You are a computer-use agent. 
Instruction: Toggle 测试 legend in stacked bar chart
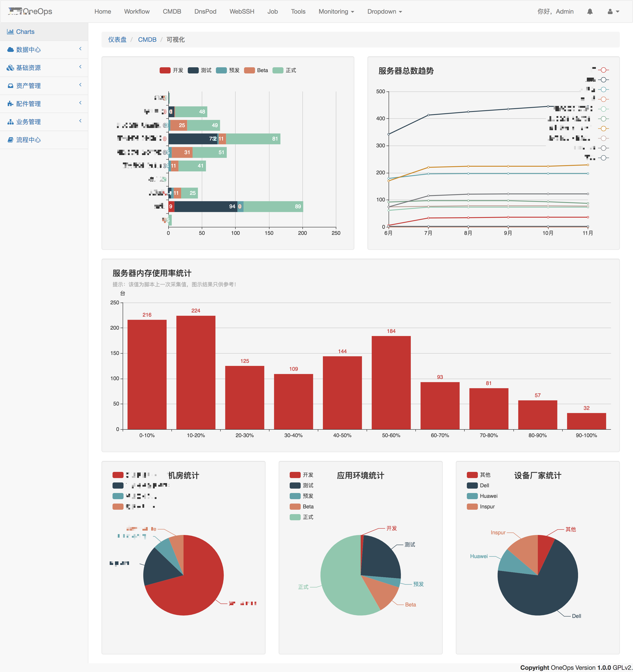pyautogui.click(x=200, y=70)
